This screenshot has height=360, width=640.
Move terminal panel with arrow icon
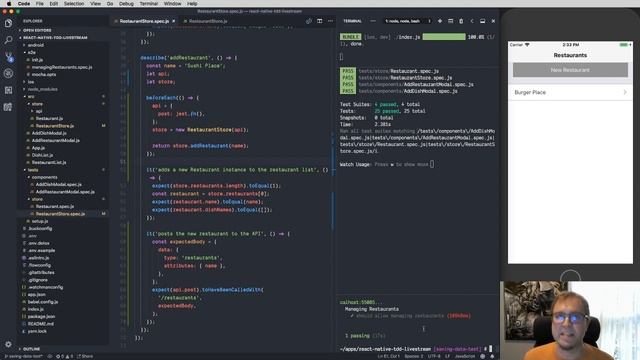tap(472, 21)
